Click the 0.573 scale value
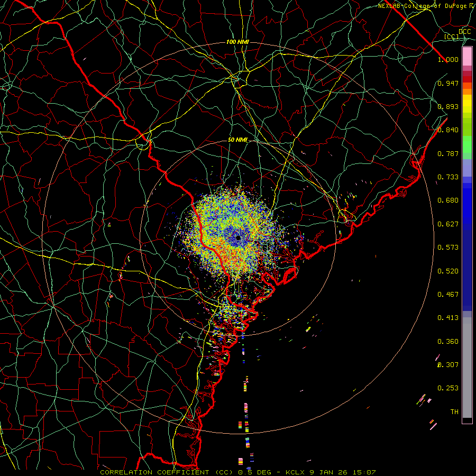 448,248
